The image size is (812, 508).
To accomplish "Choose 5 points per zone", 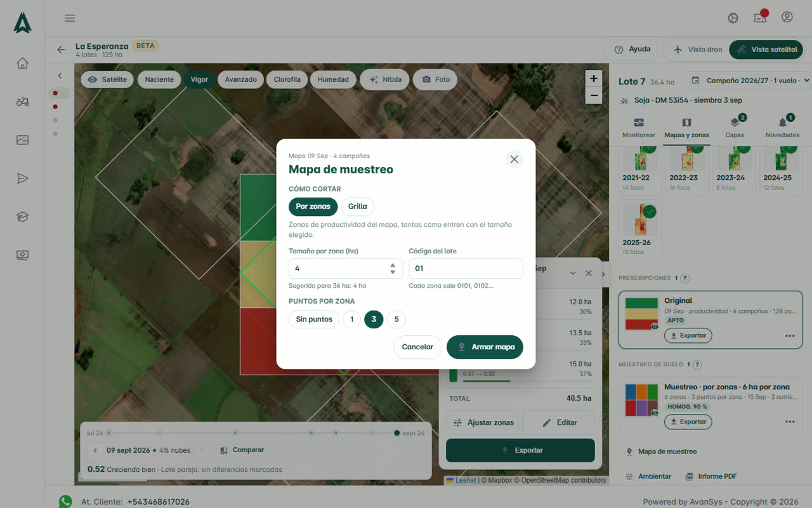I will coord(396,319).
